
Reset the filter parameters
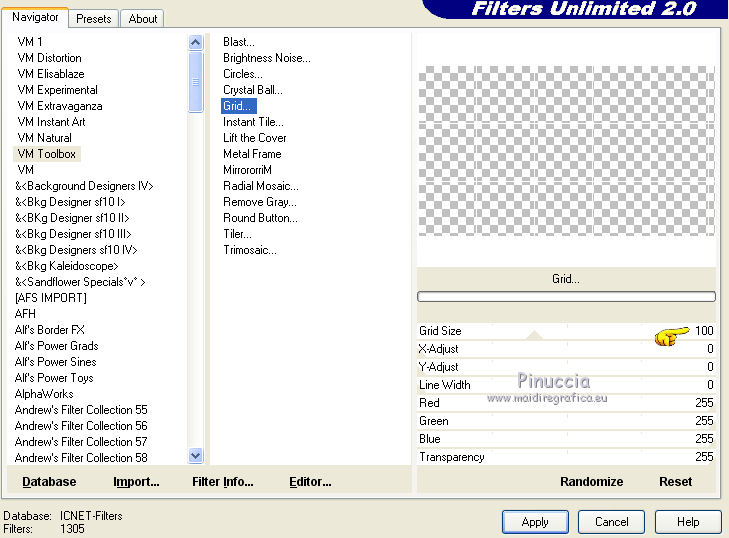click(675, 482)
